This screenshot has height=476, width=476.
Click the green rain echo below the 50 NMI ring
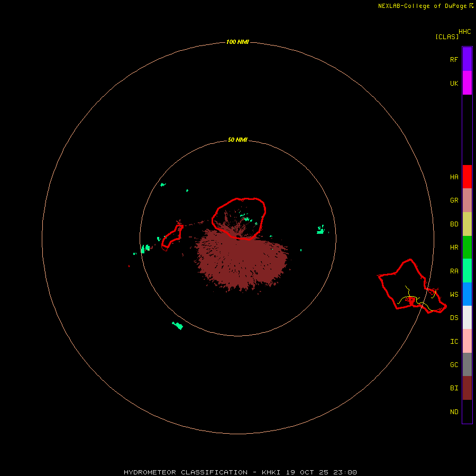178,325
